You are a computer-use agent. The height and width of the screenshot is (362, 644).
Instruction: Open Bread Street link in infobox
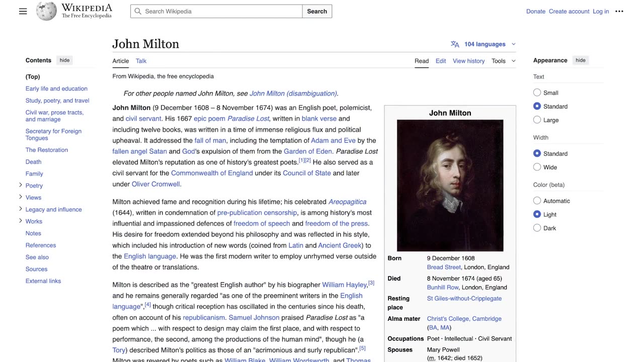tap(444, 267)
